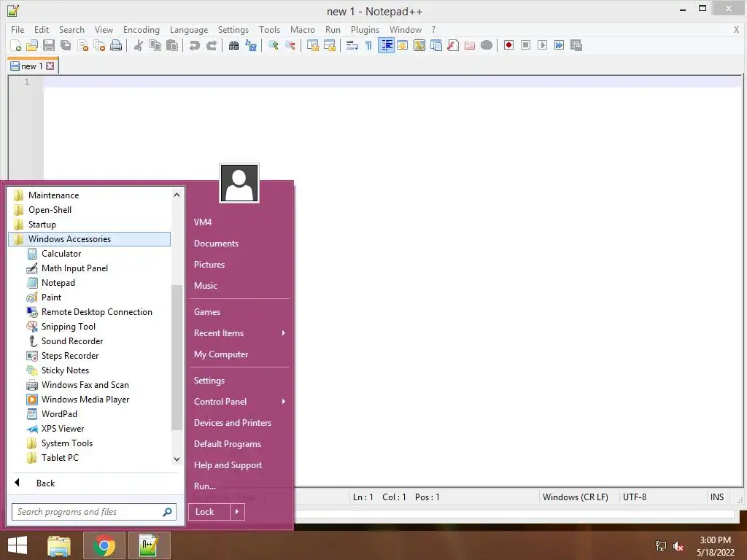Click the Open file toolbar icon
The height and width of the screenshot is (560, 747).
32,45
